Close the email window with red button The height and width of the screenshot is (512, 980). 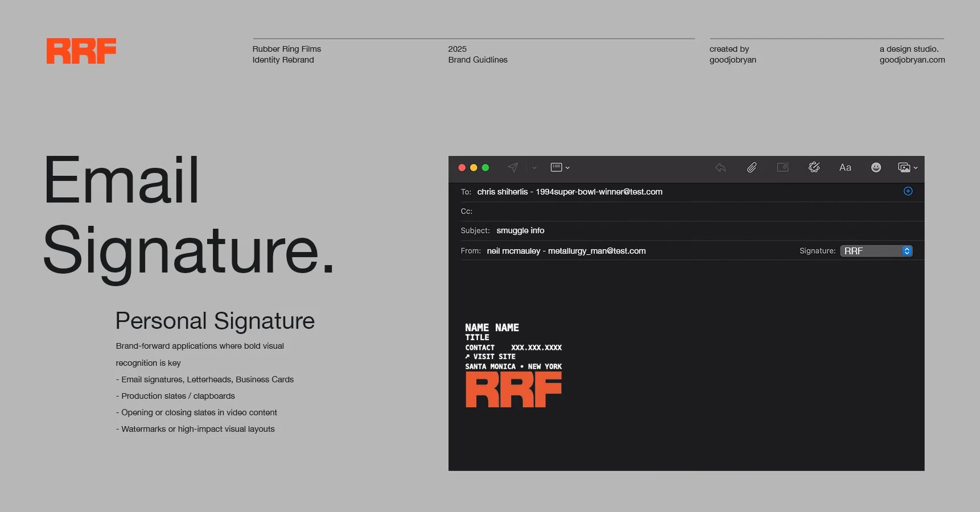[462, 167]
